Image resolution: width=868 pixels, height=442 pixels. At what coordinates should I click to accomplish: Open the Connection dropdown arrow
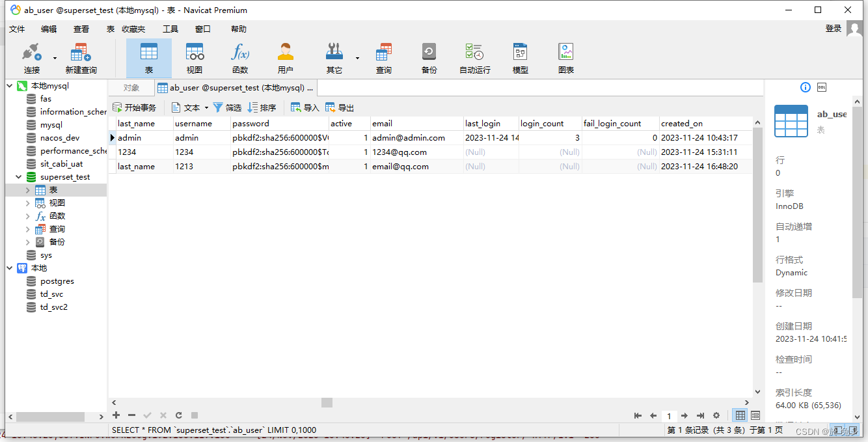pos(55,58)
